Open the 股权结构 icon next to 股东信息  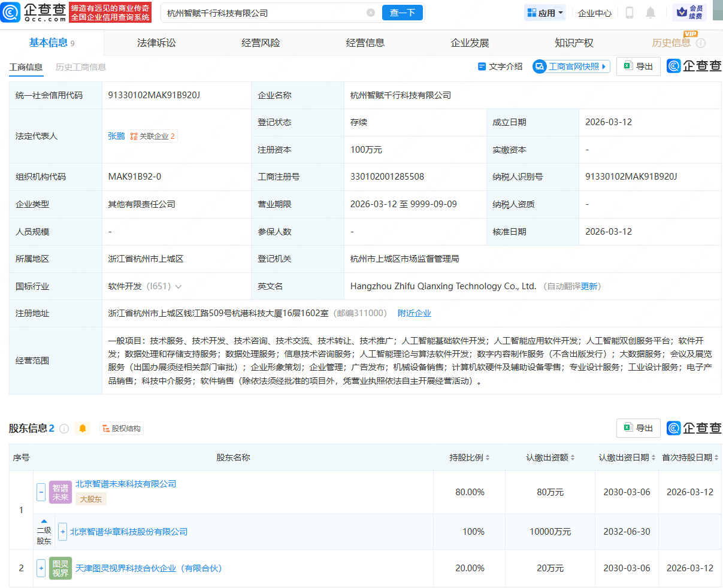pos(121,428)
